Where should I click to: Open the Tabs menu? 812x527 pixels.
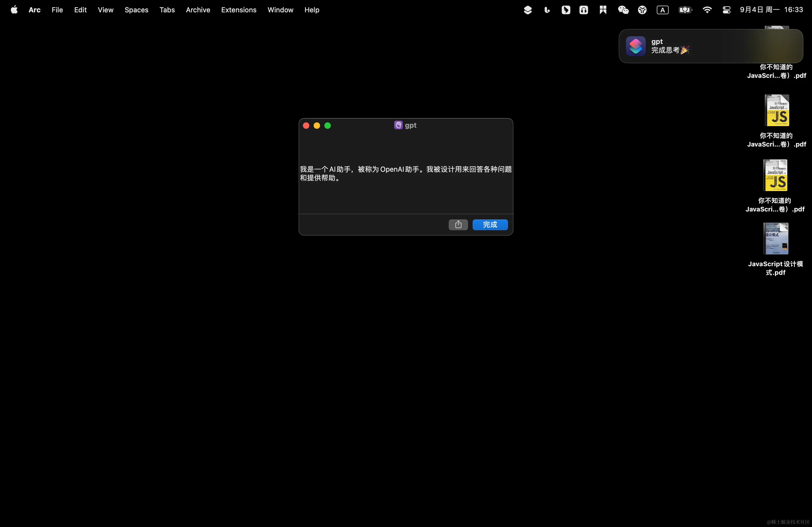click(167, 10)
